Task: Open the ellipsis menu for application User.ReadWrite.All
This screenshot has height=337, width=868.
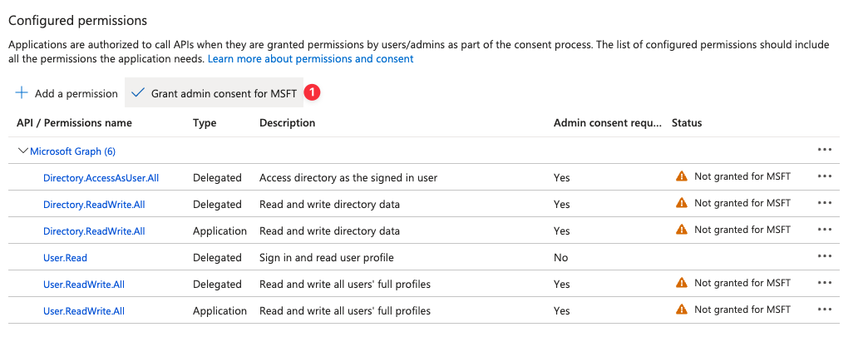Action: (824, 310)
